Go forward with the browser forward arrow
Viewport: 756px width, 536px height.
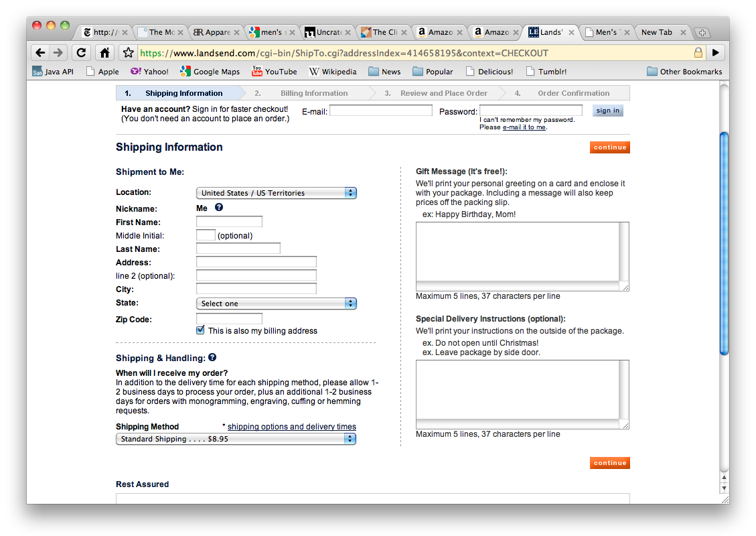(x=58, y=52)
